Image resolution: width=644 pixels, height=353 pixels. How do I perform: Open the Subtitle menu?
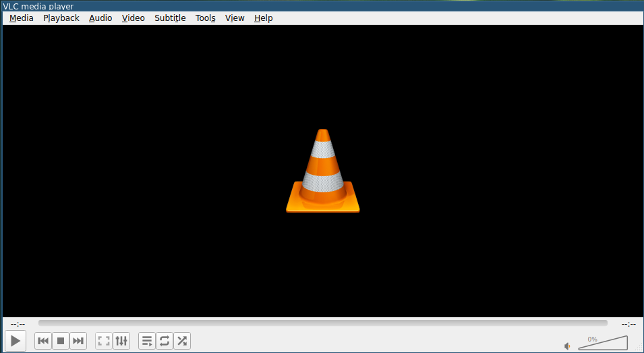click(170, 18)
